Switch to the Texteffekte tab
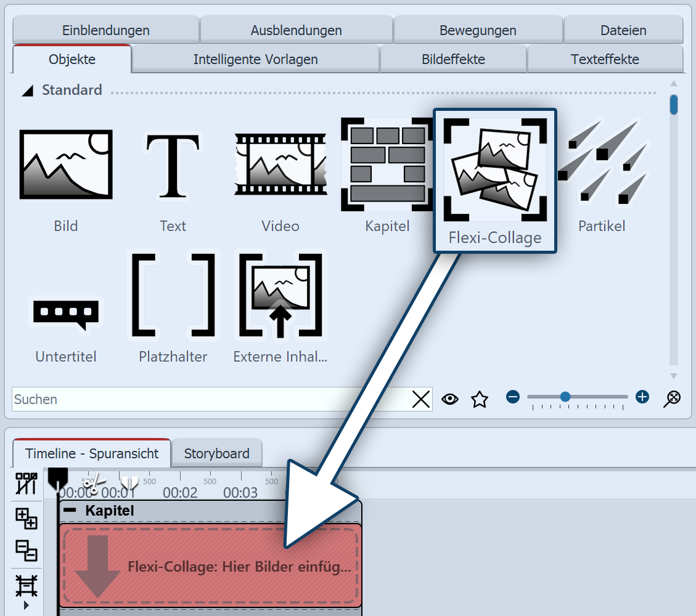696x616 pixels. [x=605, y=59]
